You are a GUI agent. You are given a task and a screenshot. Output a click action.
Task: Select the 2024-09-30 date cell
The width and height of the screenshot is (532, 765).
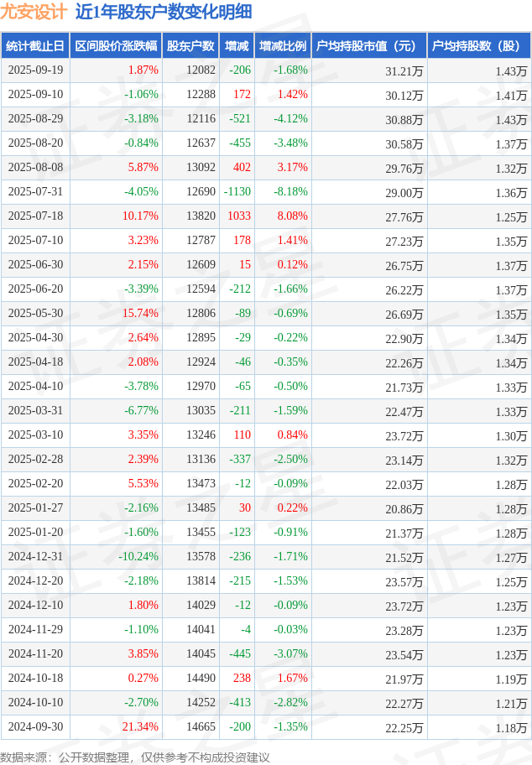34,727
